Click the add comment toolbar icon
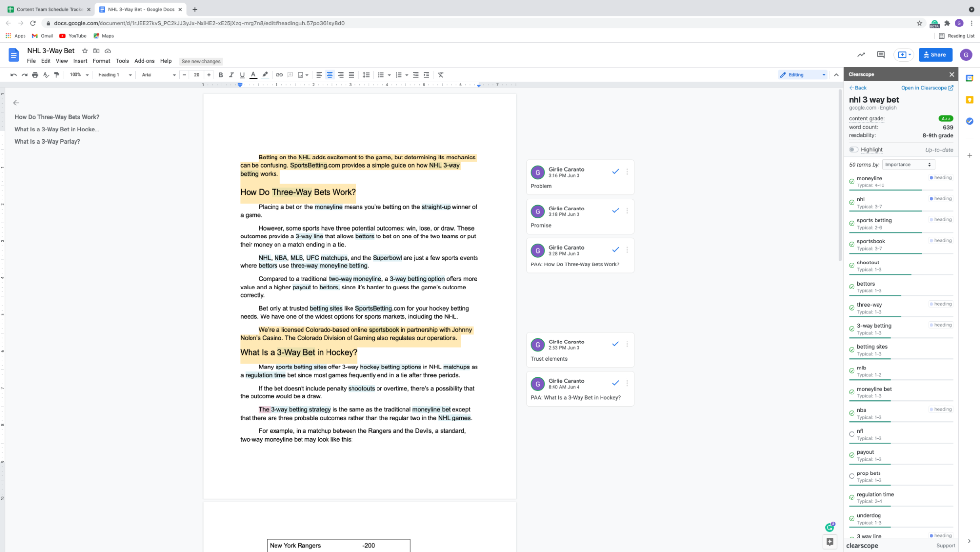This screenshot has width=980, height=552. [290, 75]
